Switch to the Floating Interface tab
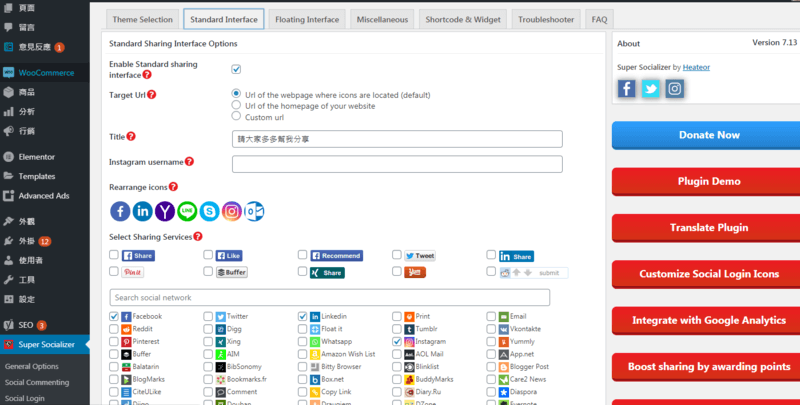The height and width of the screenshot is (405, 800). tap(307, 19)
